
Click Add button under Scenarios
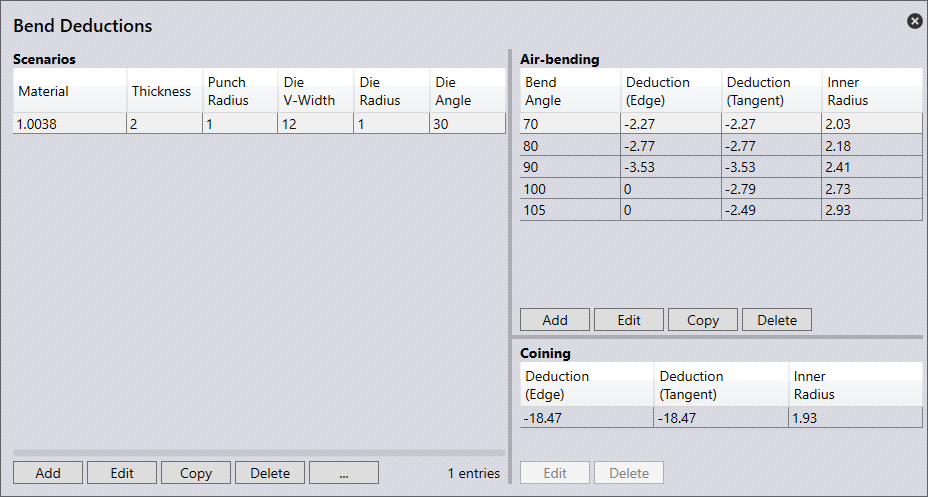48,473
